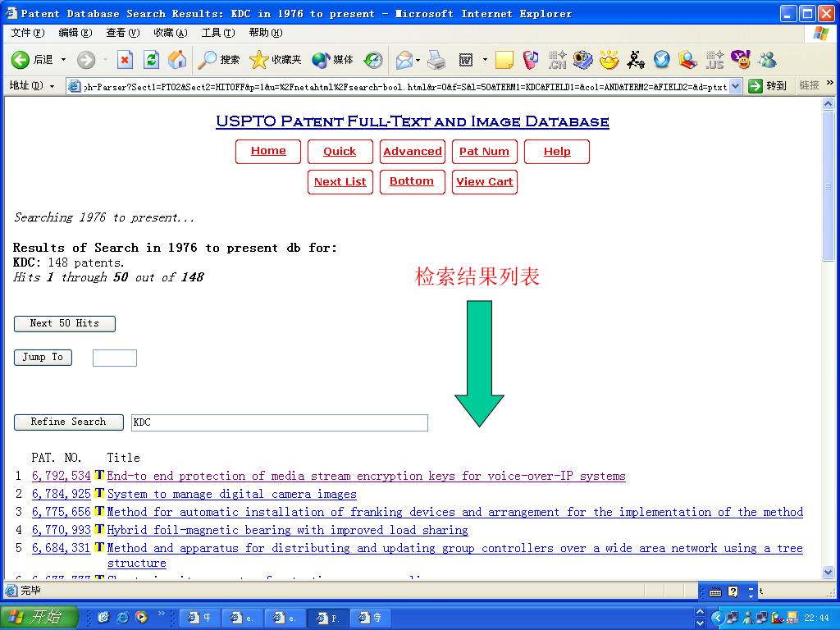Open the 文件(F) menu
This screenshot has height=630, width=840.
tap(28, 33)
